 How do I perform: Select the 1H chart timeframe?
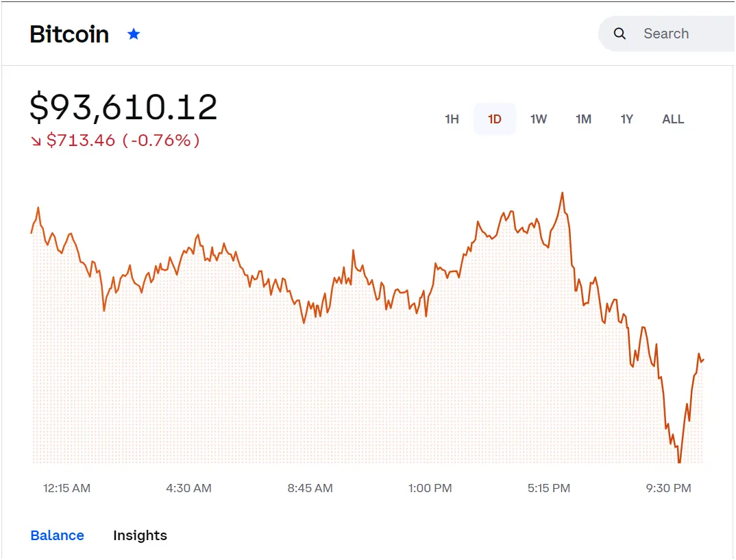[452, 119]
